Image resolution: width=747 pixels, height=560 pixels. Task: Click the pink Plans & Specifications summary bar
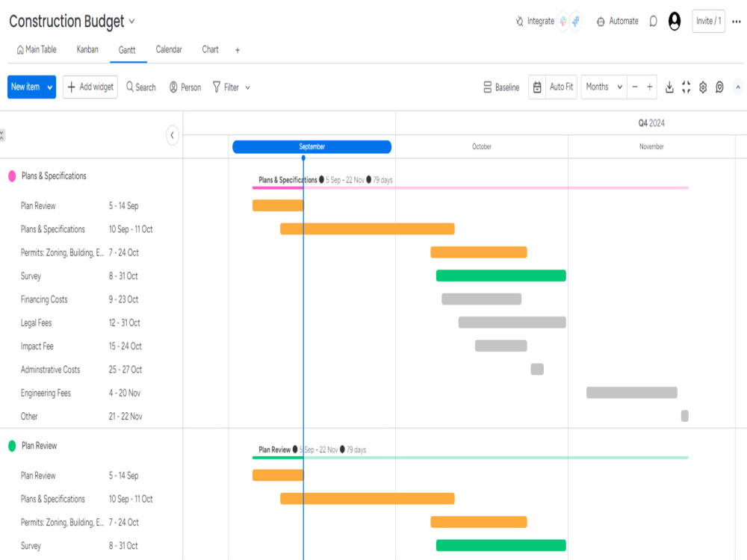(470, 187)
